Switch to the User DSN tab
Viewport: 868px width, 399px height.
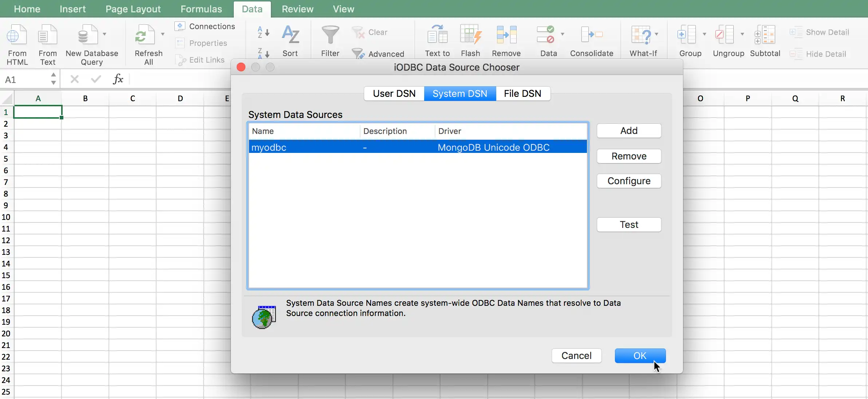pyautogui.click(x=394, y=94)
